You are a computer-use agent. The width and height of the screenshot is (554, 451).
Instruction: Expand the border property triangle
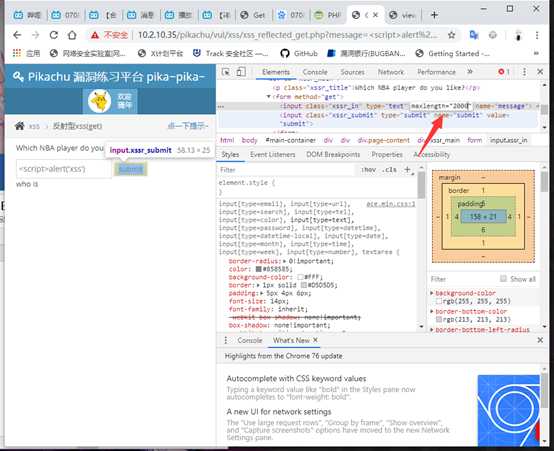click(259, 285)
